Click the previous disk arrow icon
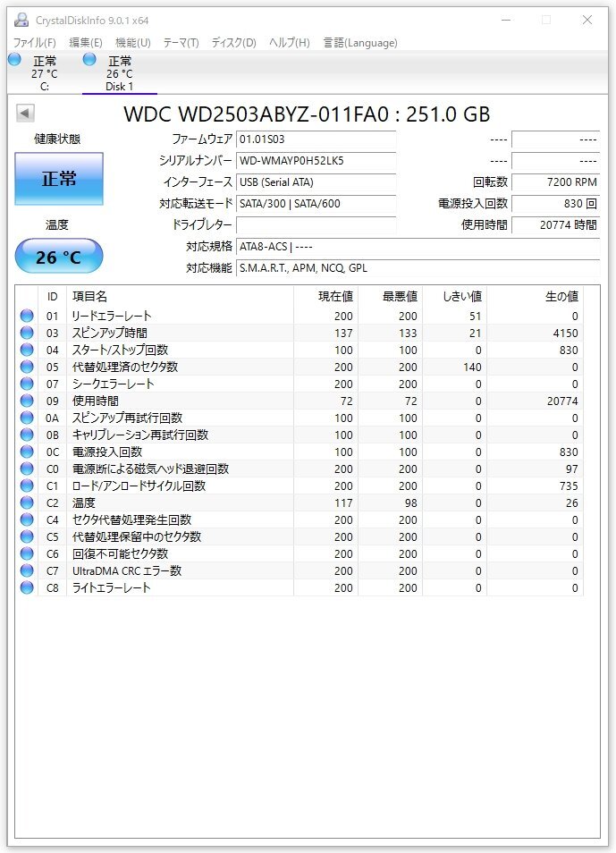Screen dimensions: 616x853 [x=26, y=114]
